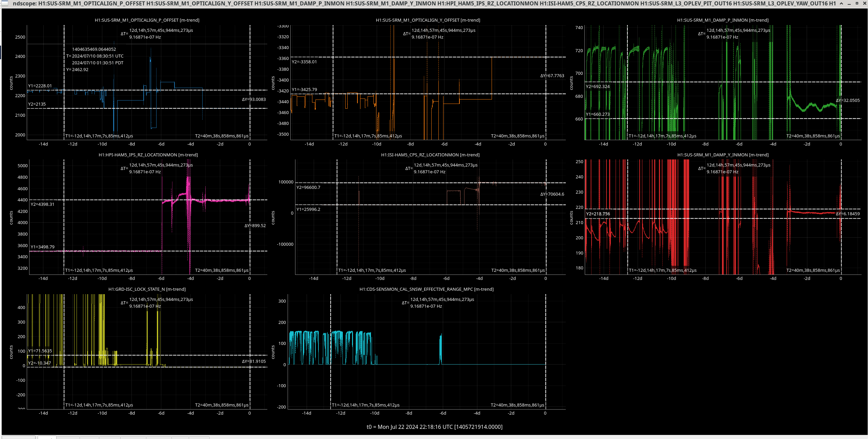Click the H1:GRD-ISC_LOCK_STATE_N plot title
Screen dimensions: 868x439
click(x=147, y=289)
